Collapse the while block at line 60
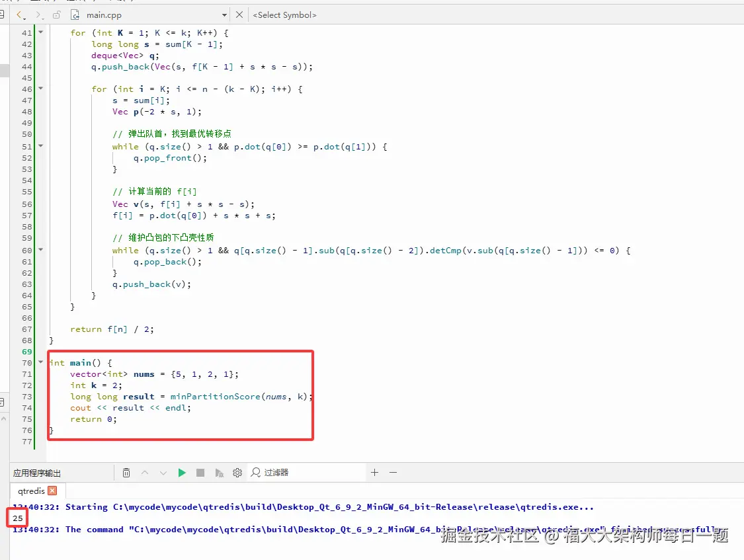The width and height of the screenshot is (744, 560). pos(41,249)
